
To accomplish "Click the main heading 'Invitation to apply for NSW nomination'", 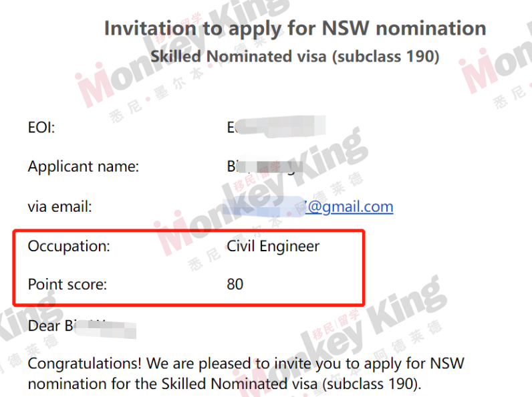I will [295, 28].
